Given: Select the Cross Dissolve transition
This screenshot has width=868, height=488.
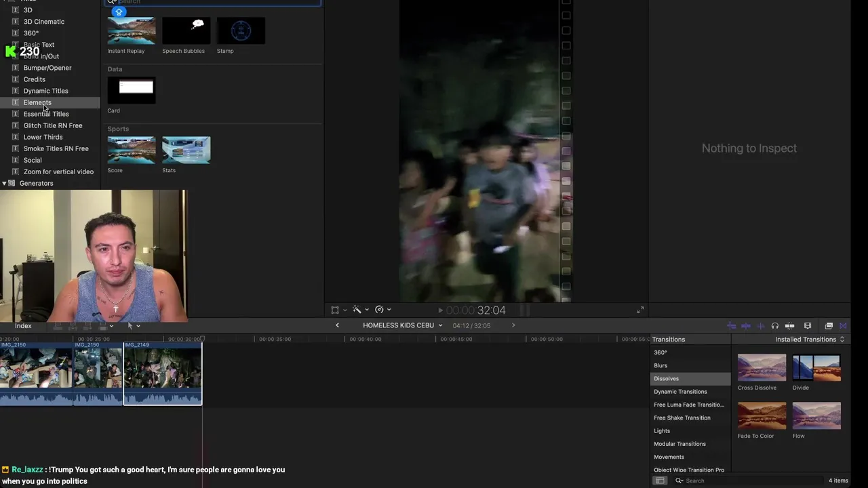Looking at the screenshot, I should coord(762,368).
